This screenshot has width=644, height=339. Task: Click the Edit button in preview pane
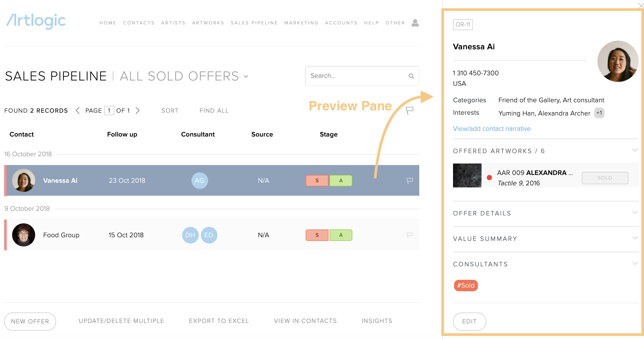pyautogui.click(x=469, y=321)
